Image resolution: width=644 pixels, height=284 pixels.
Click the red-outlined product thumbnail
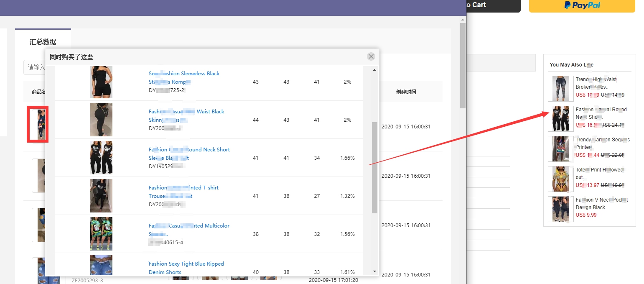point(38,124)
